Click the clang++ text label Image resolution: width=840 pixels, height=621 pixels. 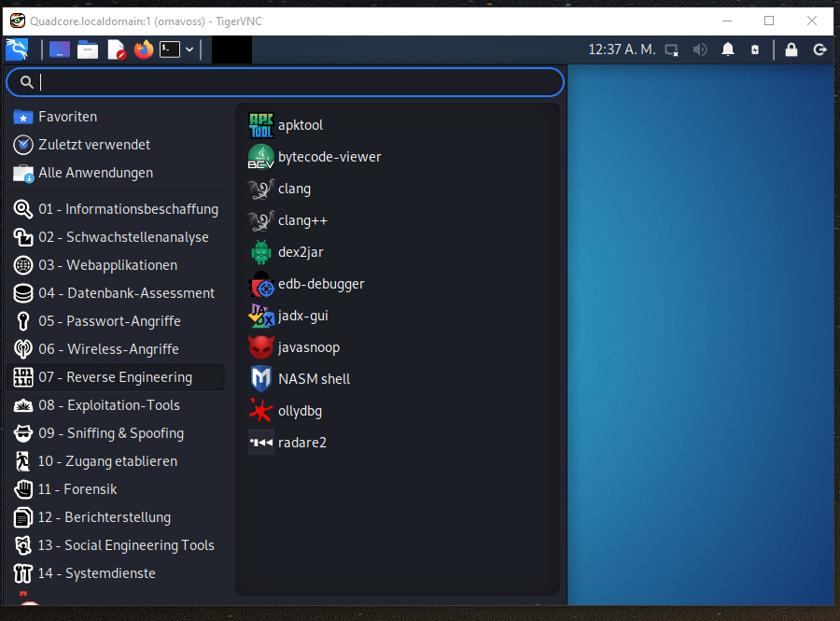click(302, 220)
